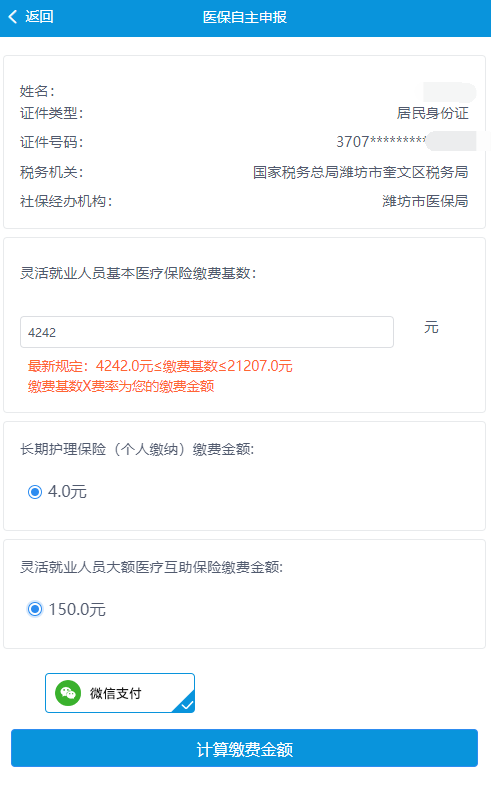Image resolution: width=491 pixels, height=797 pixels.
Task: Click the masked ID number 3707 value
Action: [x=381, y=142]
